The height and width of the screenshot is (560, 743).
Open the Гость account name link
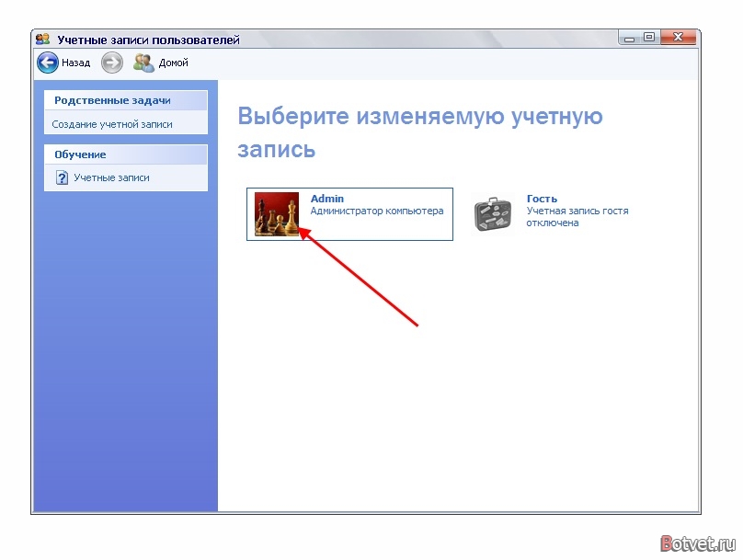(542, 199)
